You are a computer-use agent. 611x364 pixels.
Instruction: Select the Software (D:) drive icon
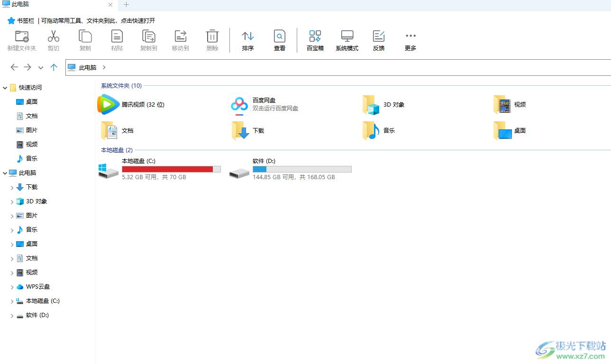239,173
